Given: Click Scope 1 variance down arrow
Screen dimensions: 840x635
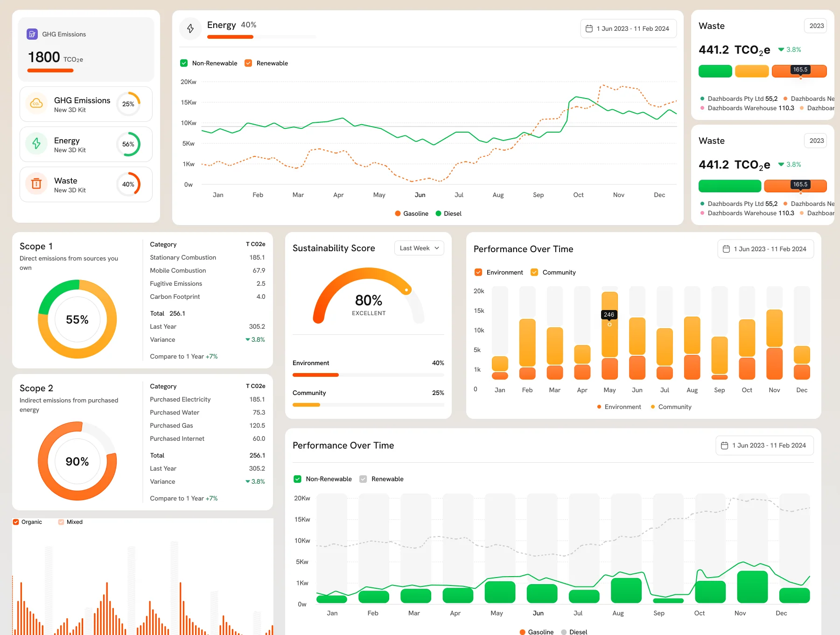Looking at the screenshot, I should click(x=248, y=339).
